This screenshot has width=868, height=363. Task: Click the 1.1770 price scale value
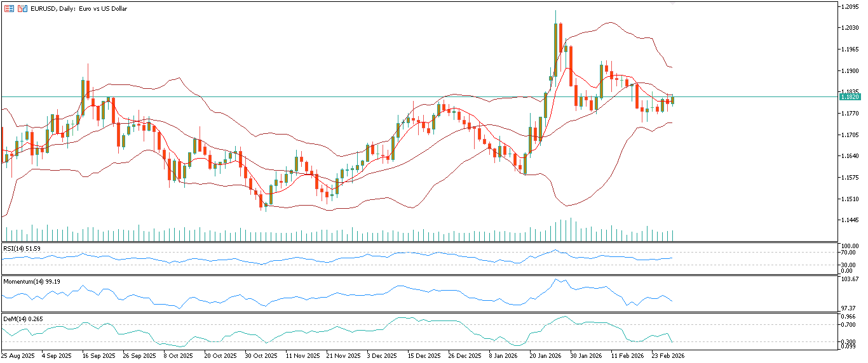[x=850, y=114]
